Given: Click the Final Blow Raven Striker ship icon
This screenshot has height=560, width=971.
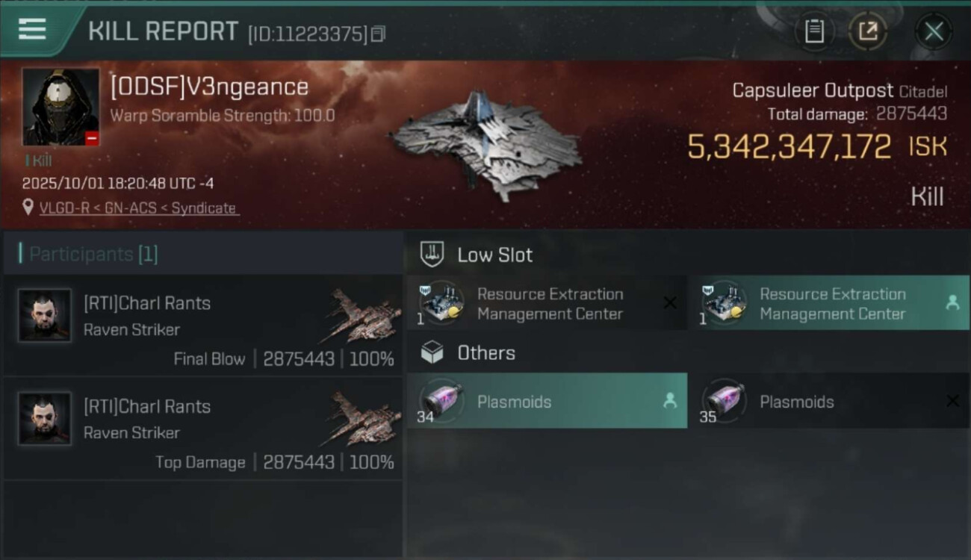Looking at the screenshot, I should [363, 316].
